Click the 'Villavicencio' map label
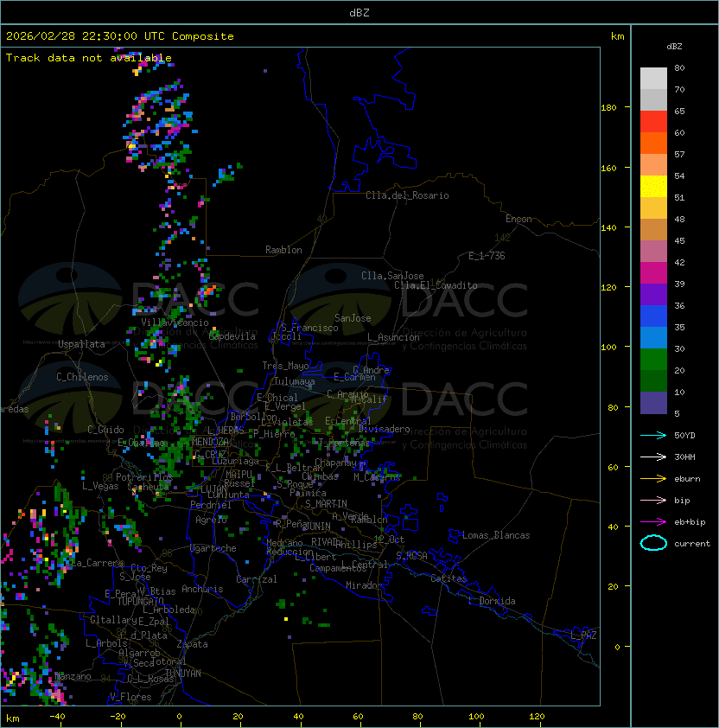Viewport: 719px width, 728px height. pyautogui.click(x=175, y=322)
